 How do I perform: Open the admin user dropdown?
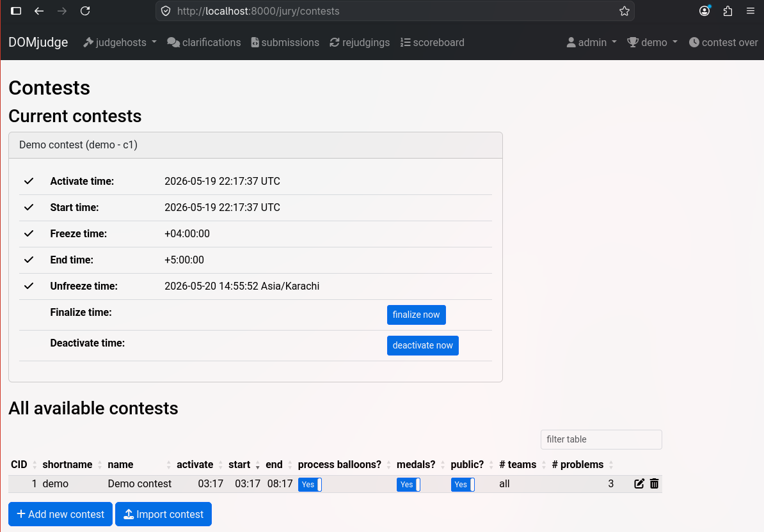591,42
